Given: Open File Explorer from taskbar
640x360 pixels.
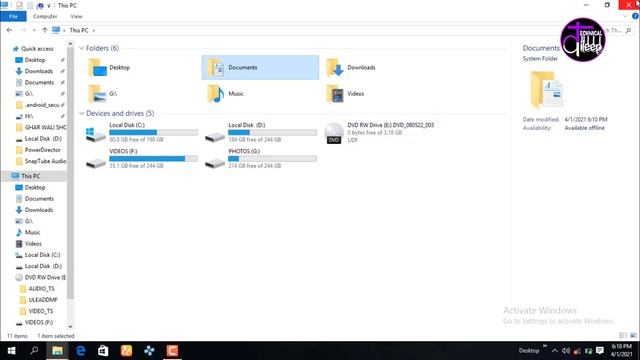Looking at the screenshot, I should coord(57,351).
